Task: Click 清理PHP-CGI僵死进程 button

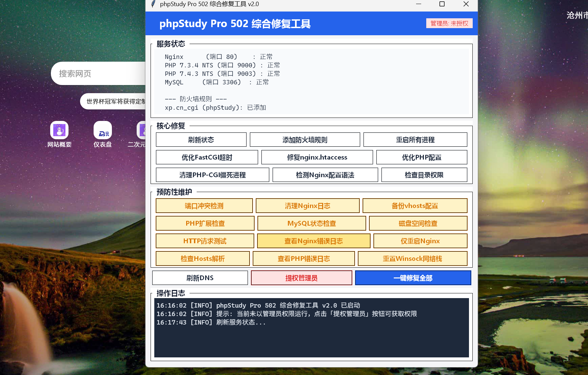Action: coord(213,175)
